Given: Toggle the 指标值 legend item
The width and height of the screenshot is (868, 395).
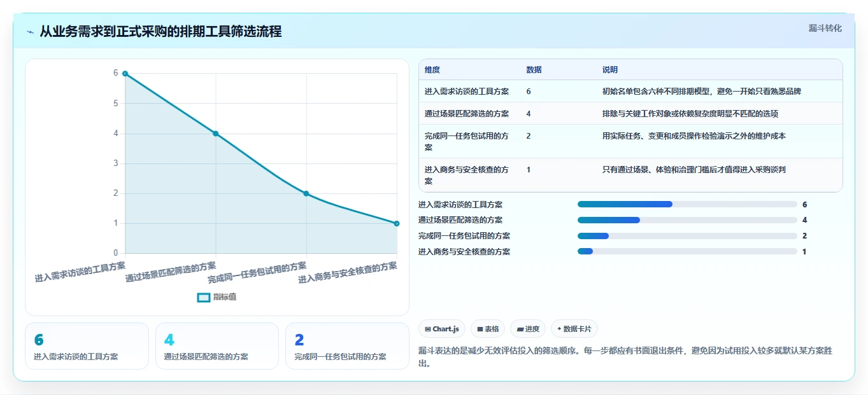Looking at the screenshot, I should [x=217, y=297].
